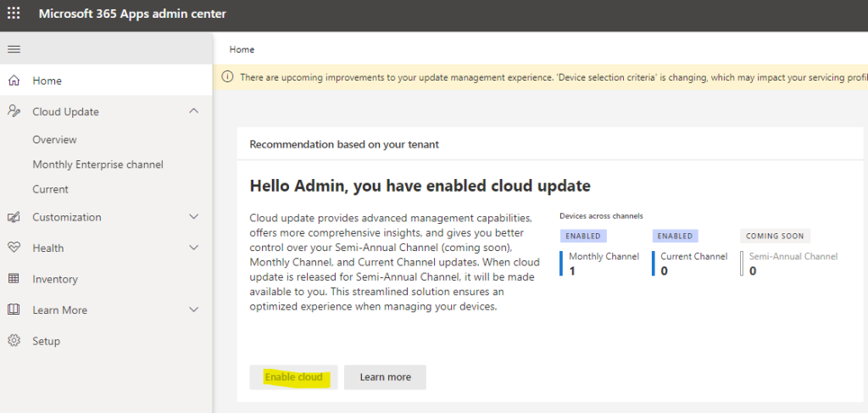Click the ENABLED badge above Monthly Channel
The height and width of the screenshot is (413, 868).
[583, 236]
